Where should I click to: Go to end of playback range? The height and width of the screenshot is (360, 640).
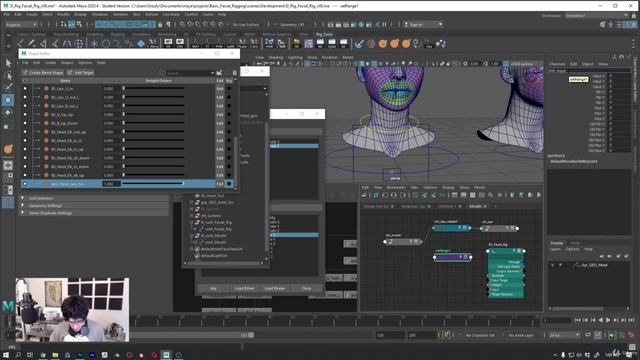tap(631, 320)
